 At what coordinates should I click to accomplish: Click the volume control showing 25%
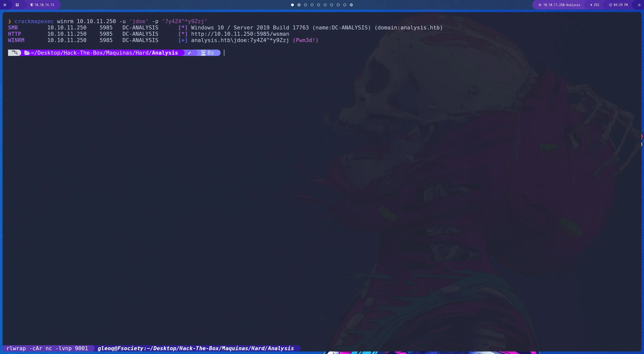pos(595,5)
